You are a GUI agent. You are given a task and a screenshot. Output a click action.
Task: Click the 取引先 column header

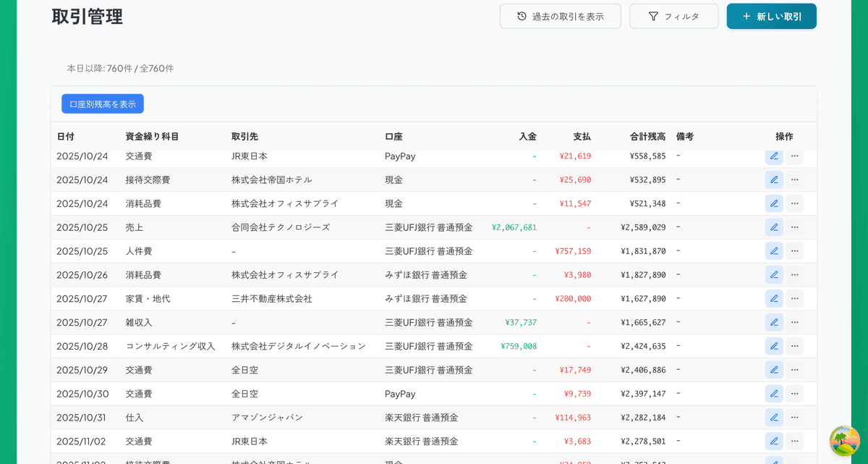point(244,136)
